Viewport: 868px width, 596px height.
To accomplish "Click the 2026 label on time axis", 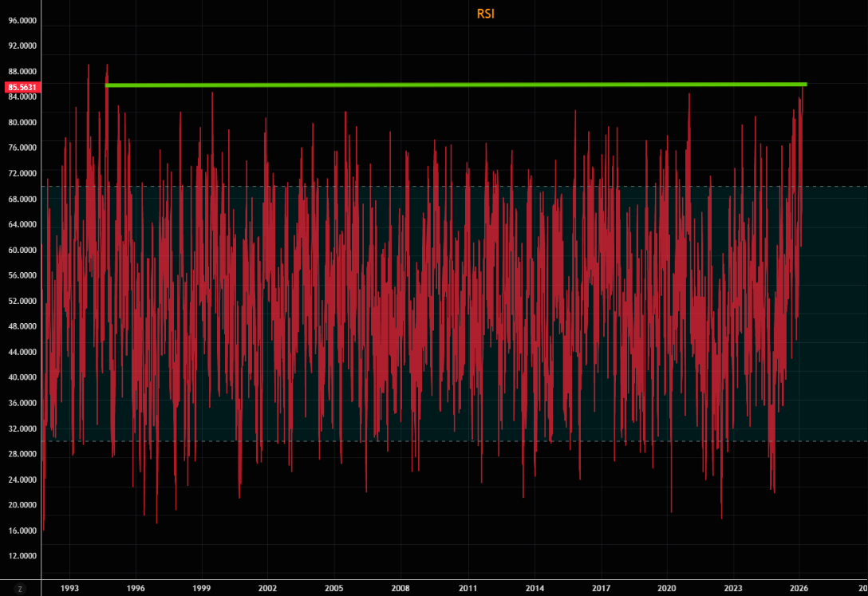I will pyautogui.click(x=800, y=589).
